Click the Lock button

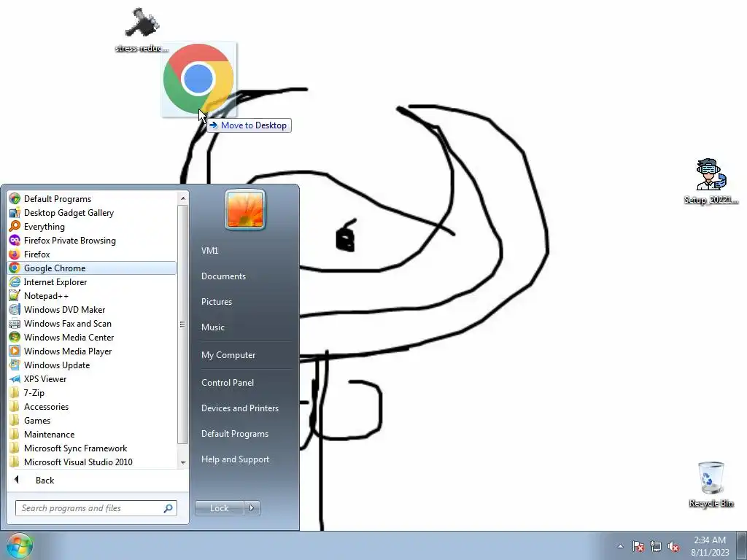click(220, 508)
